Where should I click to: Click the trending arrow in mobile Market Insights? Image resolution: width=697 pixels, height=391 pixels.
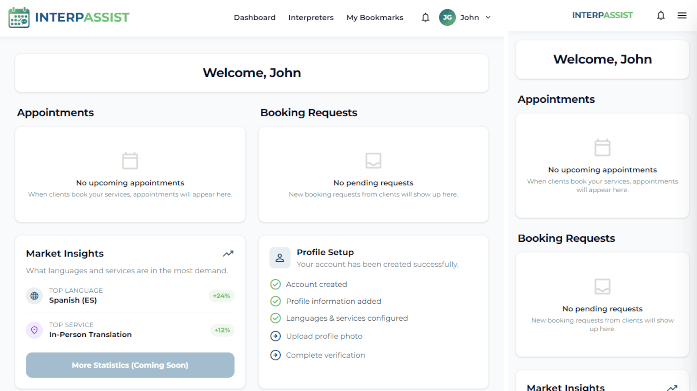pyautogui.click(x=672, y=387)
